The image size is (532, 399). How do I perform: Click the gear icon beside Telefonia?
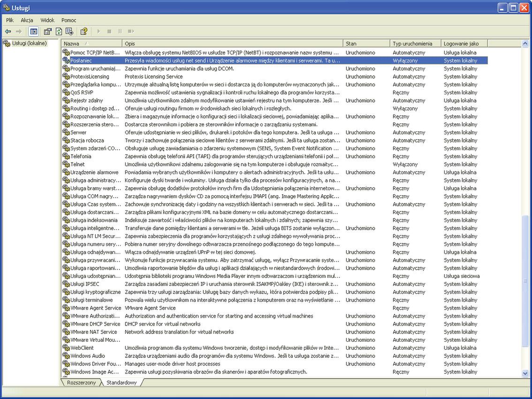[66, 156]
